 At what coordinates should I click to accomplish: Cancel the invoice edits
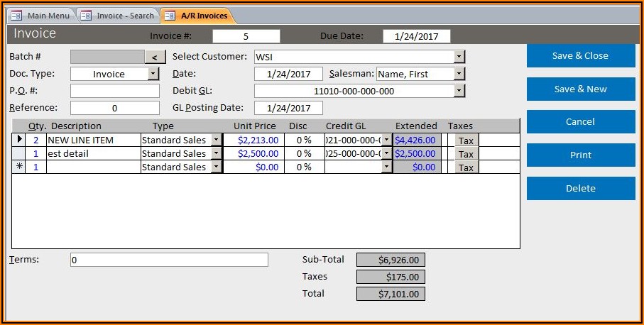tap(580, 122)
